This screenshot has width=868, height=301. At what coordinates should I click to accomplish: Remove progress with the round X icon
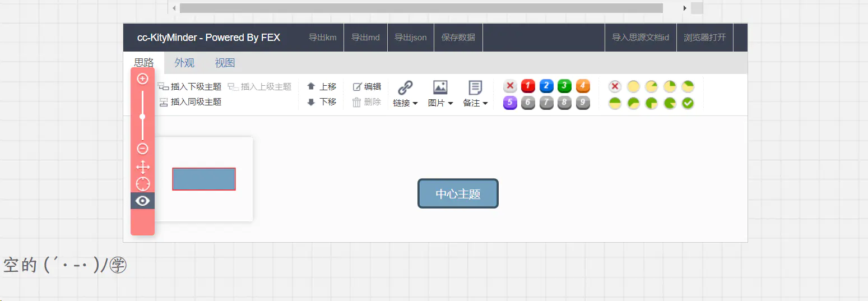615,86
